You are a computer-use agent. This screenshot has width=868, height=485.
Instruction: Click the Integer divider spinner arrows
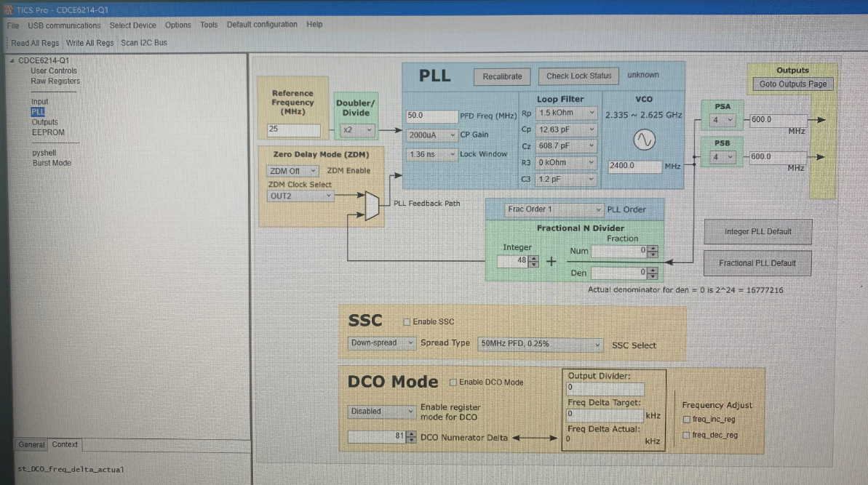click(533, 261)
